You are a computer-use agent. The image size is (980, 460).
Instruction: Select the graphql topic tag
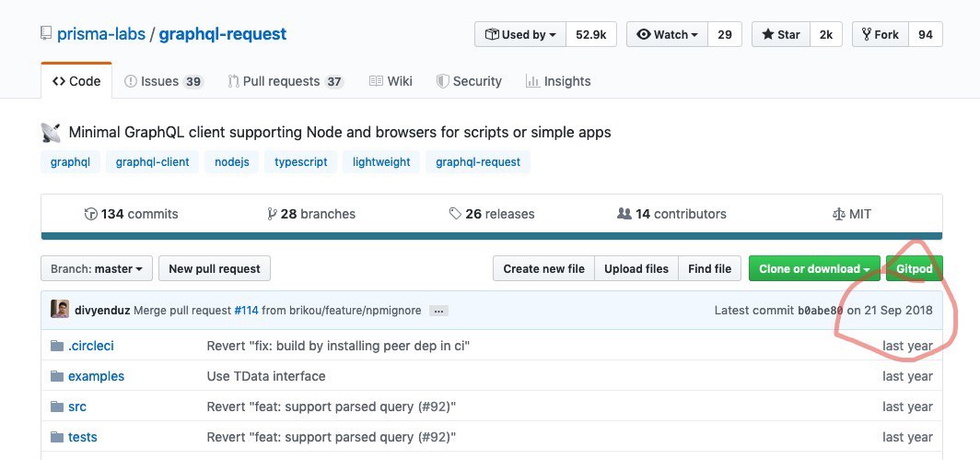(x=71, y=161)
